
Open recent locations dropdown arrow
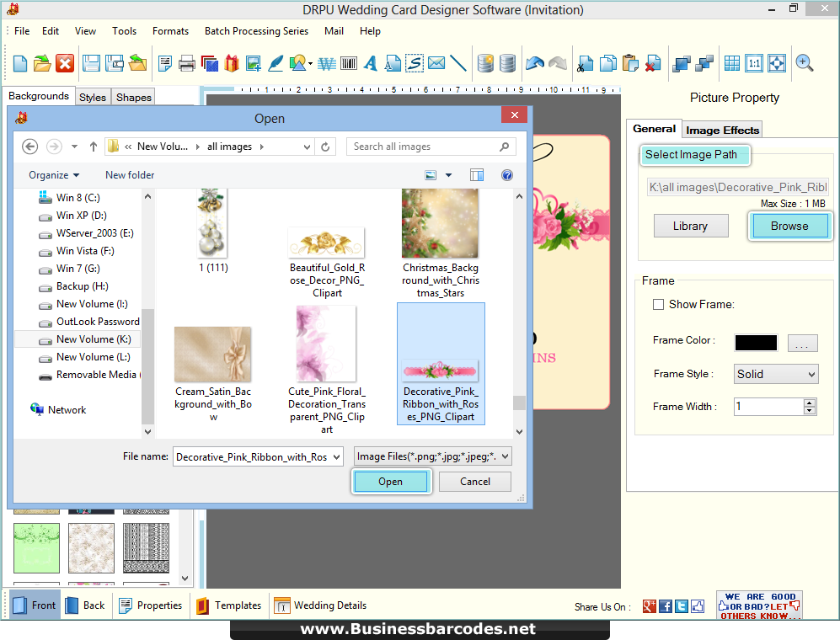click(74, 147)
